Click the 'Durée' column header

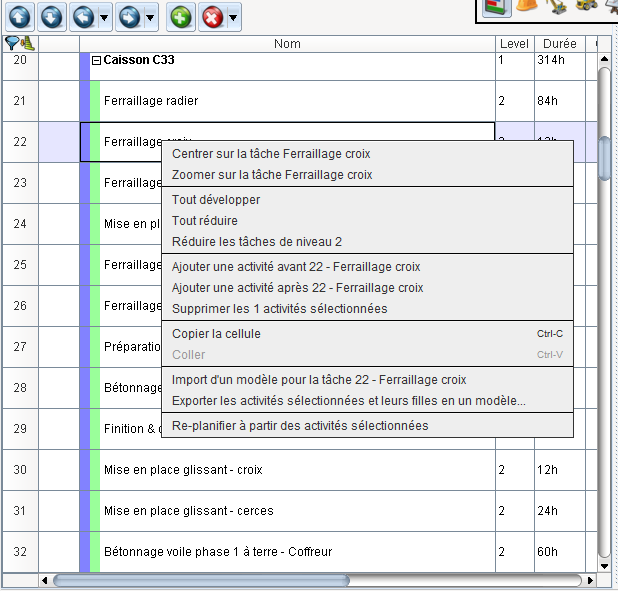tap(559, 44)
